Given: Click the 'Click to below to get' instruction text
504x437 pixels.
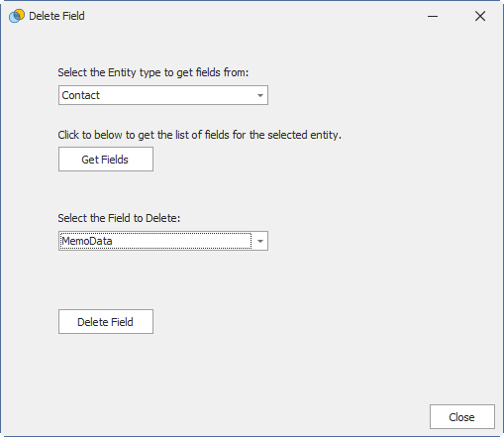Looking at the screenshot, I should coord(199,135).
